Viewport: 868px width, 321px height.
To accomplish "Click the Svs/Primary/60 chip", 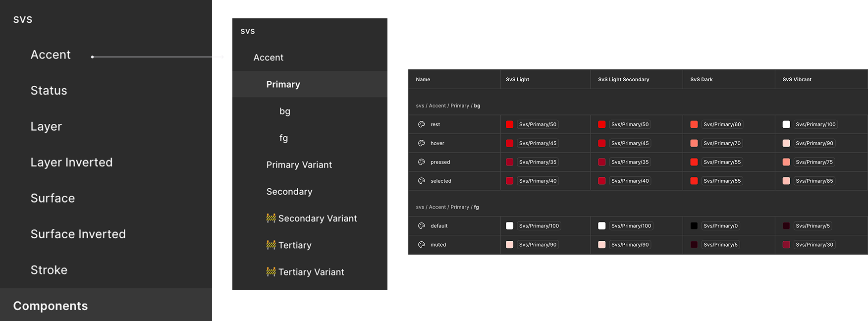I will point(722,124).
